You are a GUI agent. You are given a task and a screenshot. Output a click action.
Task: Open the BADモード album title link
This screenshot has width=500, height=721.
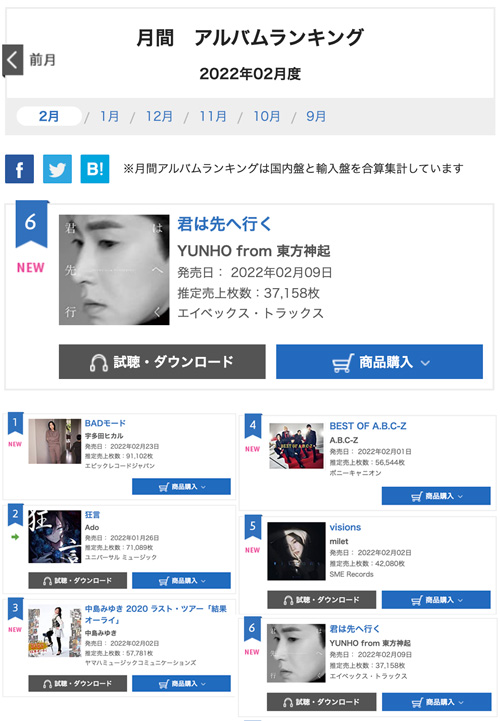[105, 423]
